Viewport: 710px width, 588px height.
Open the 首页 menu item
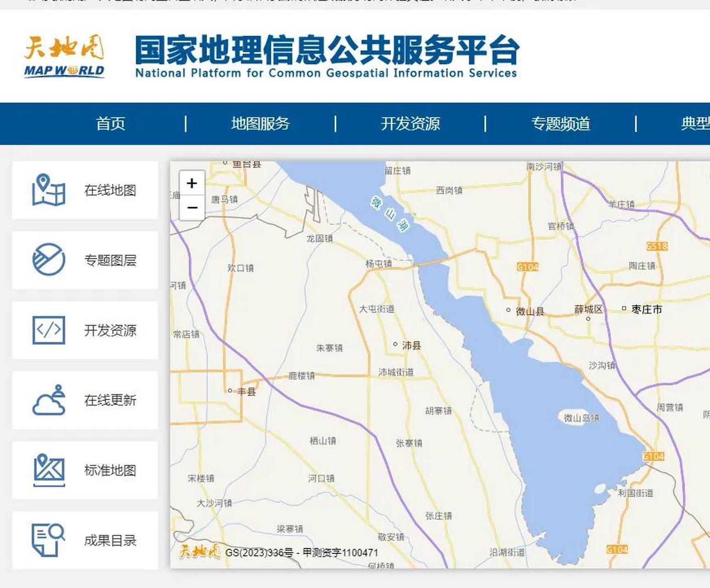110,124
